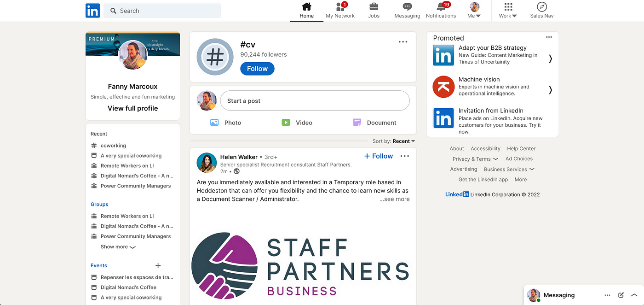Open Promoted options three-dot menu
This screenshot has height=305, width=644.
pyautogui.click(x=549, y=37)
